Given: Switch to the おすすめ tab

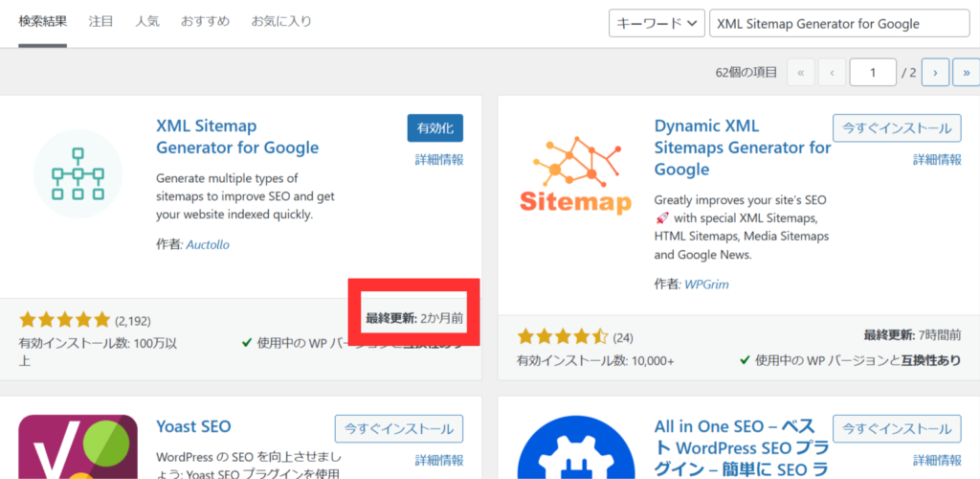Looking at the screenshot, I should pos(205,21).
